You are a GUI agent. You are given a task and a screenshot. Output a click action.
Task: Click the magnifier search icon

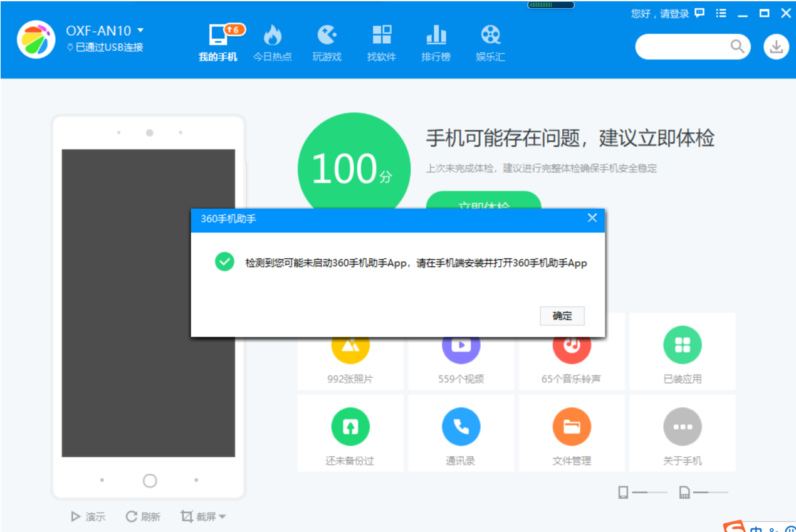click(x=737, y=46)
